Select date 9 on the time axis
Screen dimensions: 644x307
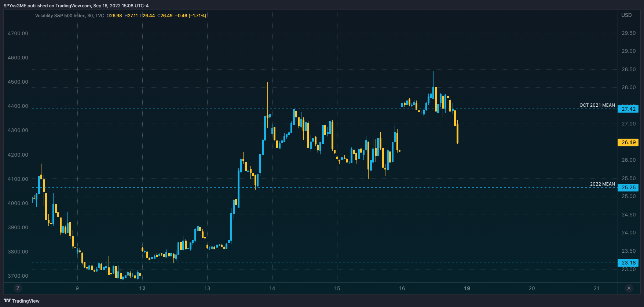(77, 288)
